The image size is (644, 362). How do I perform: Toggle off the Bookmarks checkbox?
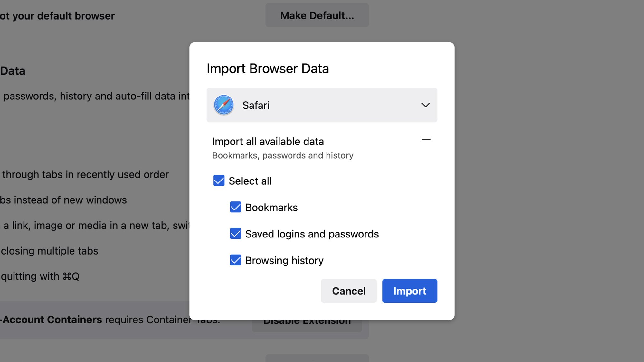pyautogui.click(x=235, y=207)
